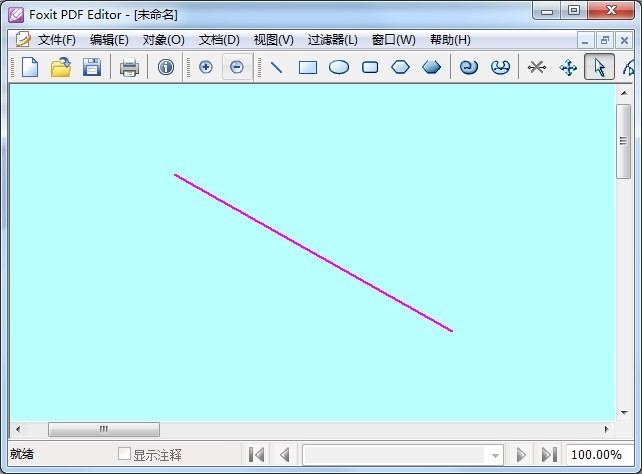This screenshot has height=474, width=642.
Task: Zoom out with the minus magnifier icon
Action: tap(237, 67)
